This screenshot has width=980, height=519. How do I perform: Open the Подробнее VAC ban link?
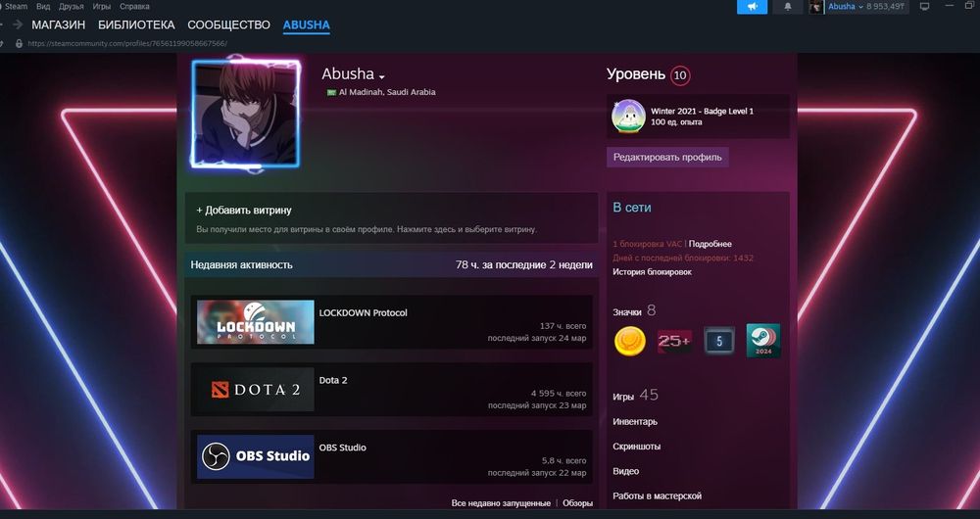pyautogui.click(x=710, y=244)
